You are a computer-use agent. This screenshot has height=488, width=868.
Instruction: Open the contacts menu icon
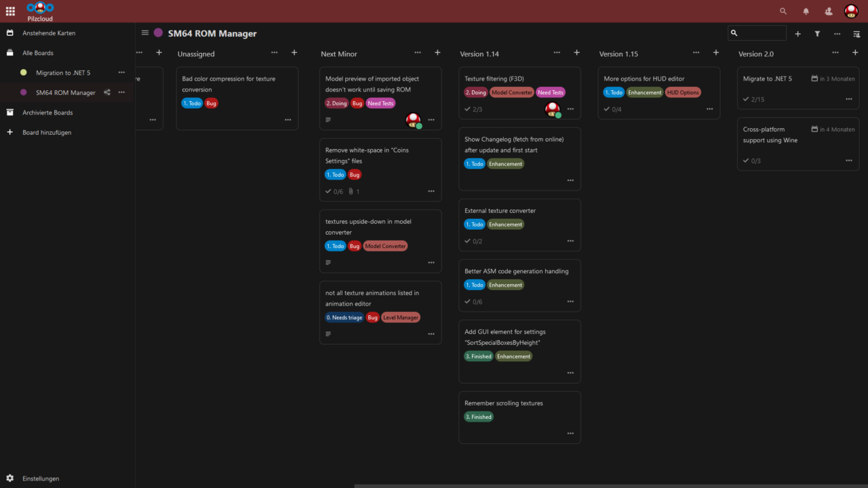(828, 12)
